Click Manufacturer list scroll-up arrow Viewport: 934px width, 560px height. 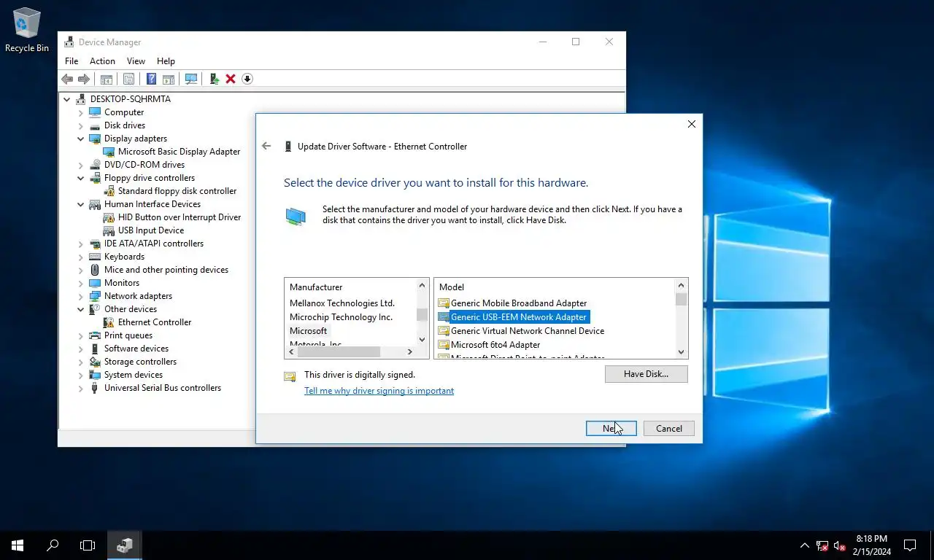point(422,286)
